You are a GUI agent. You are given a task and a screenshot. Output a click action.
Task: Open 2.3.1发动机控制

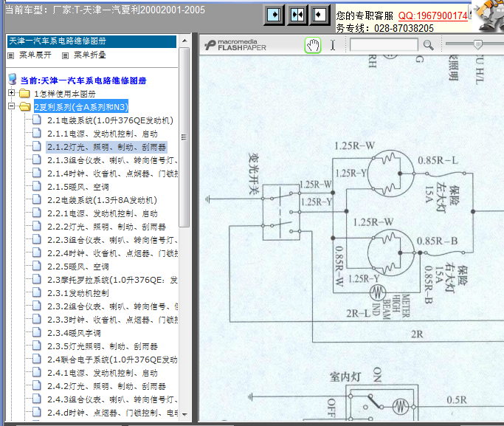pos(78,293)
